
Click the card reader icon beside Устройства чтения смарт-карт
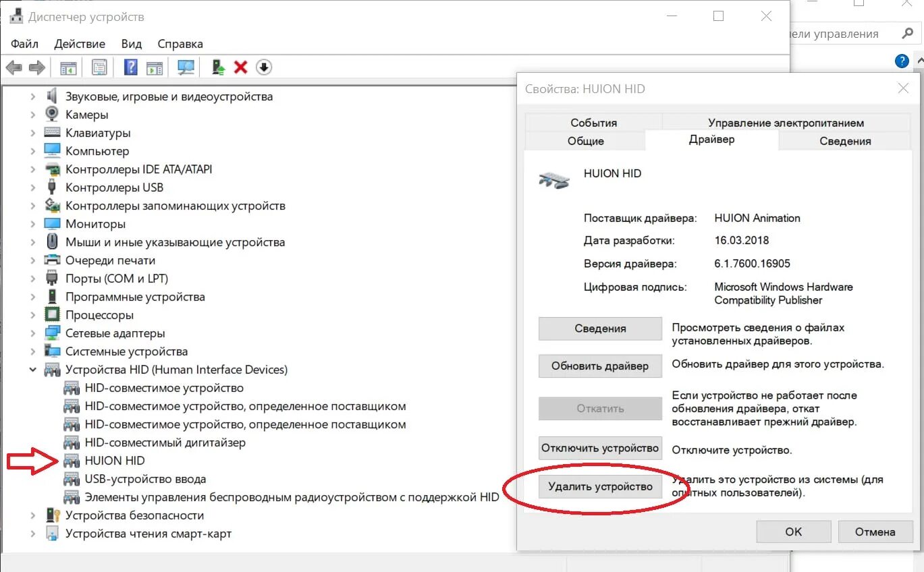[52, 534]
